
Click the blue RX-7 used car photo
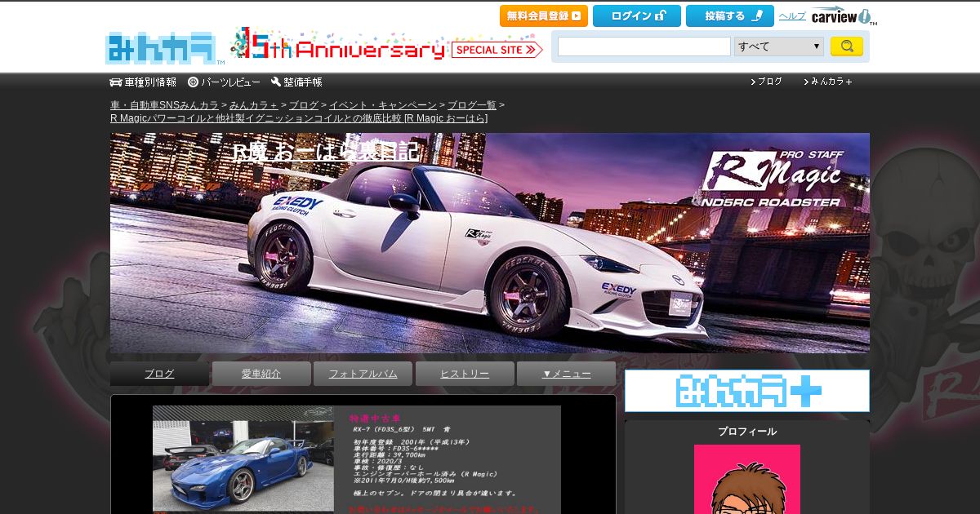243,459
